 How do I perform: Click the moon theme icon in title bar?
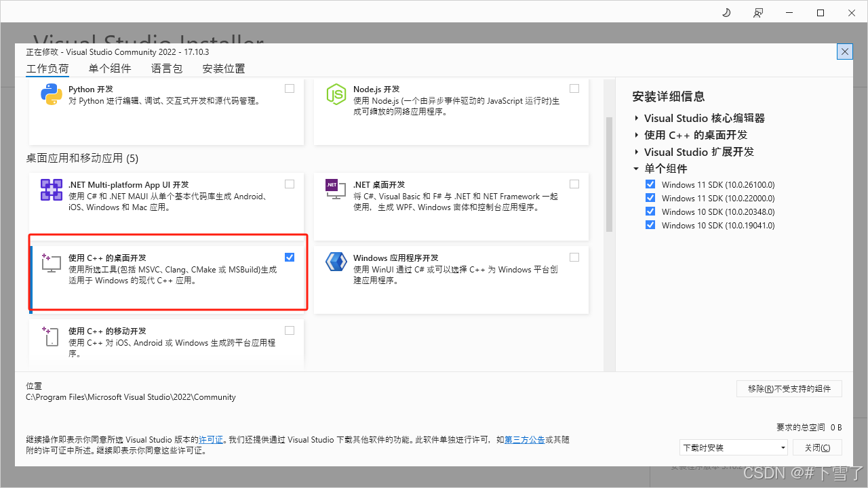(726, 13)
